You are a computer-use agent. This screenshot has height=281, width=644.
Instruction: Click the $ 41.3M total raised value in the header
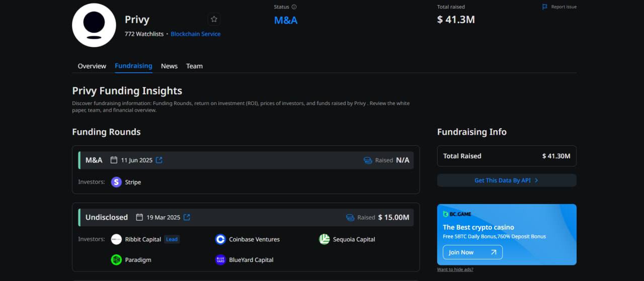456,20
